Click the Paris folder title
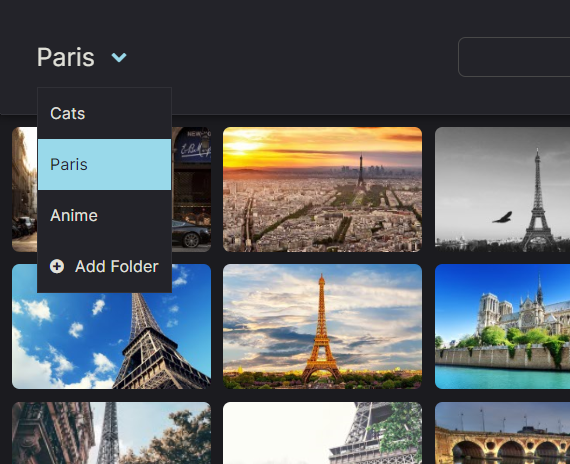Image resolution: width=570 pixels, height=464 pixels. (66, 57)
